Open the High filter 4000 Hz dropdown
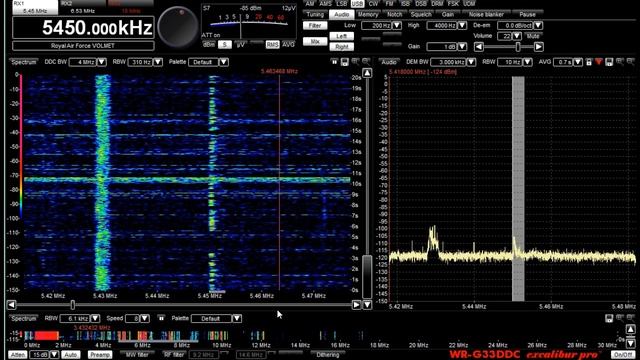 pyautogui.click(x=462, y=25)
